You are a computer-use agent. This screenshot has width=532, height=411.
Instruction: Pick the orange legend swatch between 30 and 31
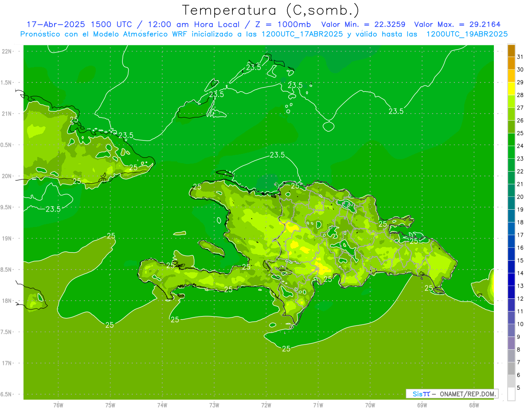511,63
